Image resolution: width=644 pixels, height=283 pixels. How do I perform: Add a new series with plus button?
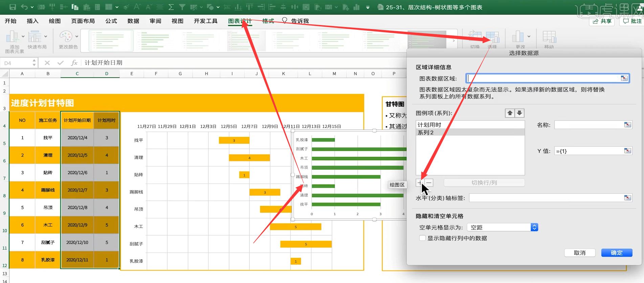(x=420, y=183)
